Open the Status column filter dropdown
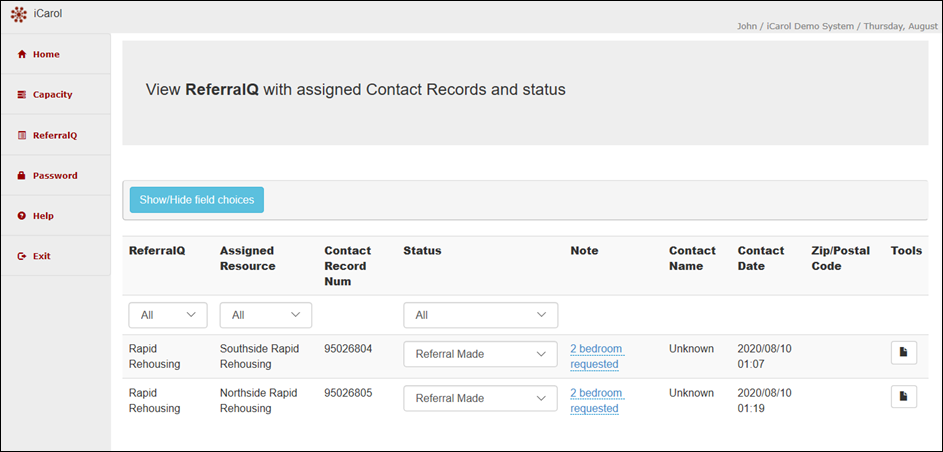The width and height of the screenshot is (943, 452). click(x=481, y=315)
